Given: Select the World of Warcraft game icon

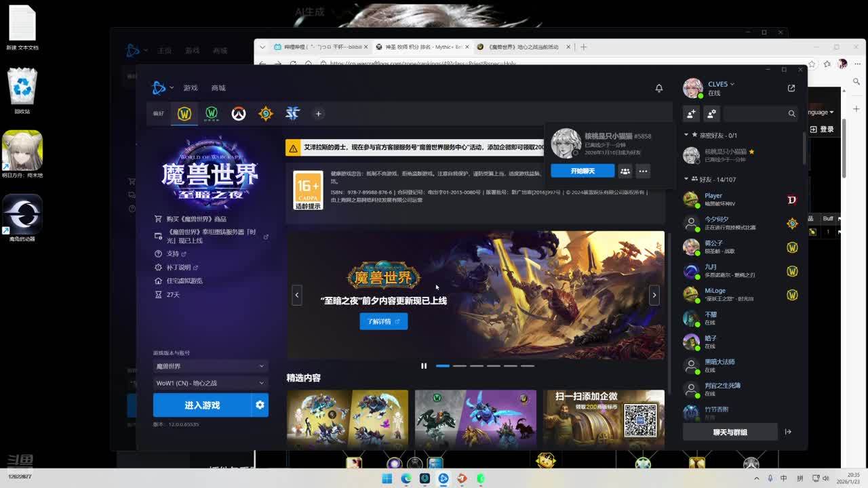Looking at the screenshot, I should [x=184, y=114].
